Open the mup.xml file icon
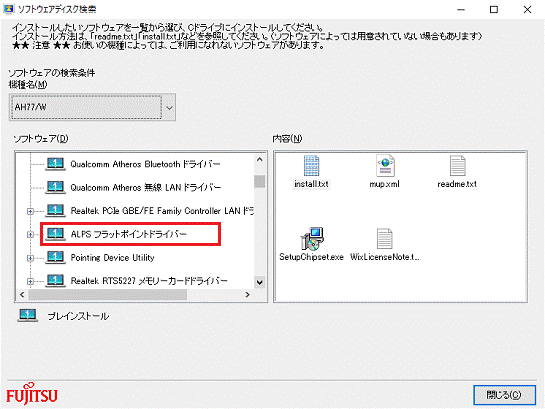This screenshot has width=545, height=409. [x=385, y=166]
